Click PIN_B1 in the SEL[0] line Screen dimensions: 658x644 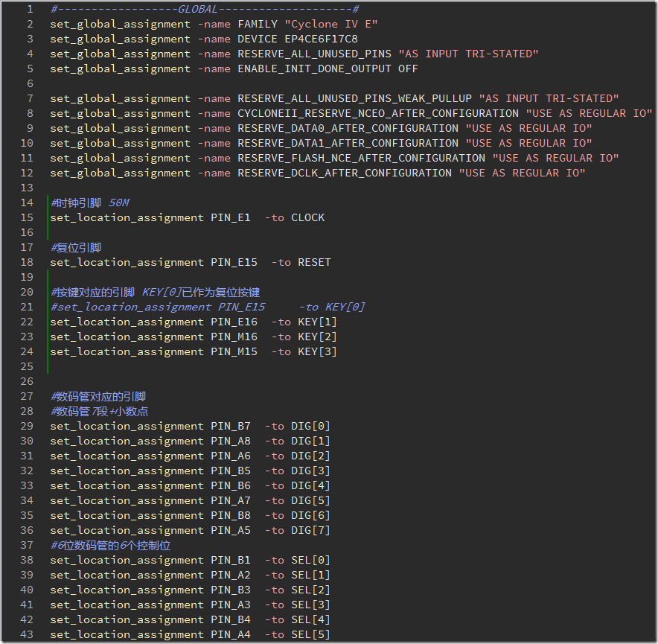[231, 561]
